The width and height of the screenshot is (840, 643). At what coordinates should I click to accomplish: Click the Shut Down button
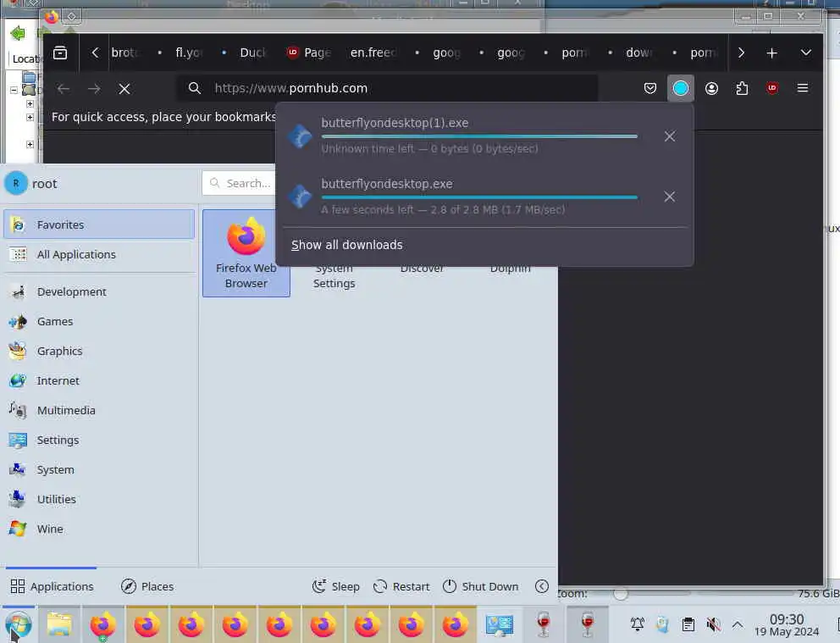click(480, 587)
